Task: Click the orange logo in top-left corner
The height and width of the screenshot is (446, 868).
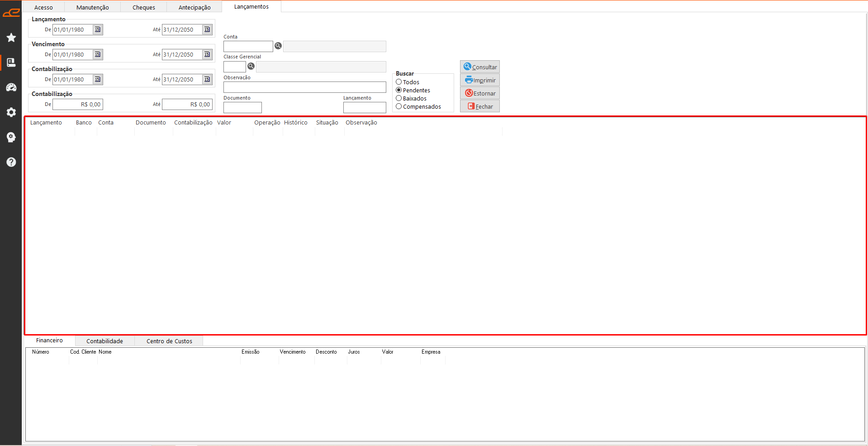Action: [x=11, y=13]
